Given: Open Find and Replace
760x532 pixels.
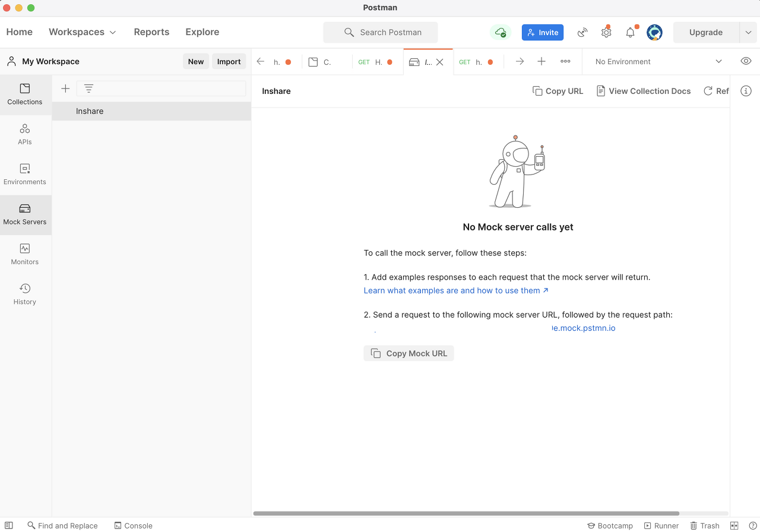Looking at the screenshot, I should (62, 525).
